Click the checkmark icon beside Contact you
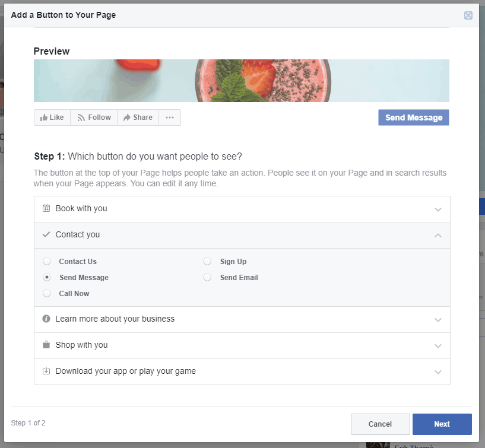The width and height of the screenshot is (485, 448). [x=46, y=235]
